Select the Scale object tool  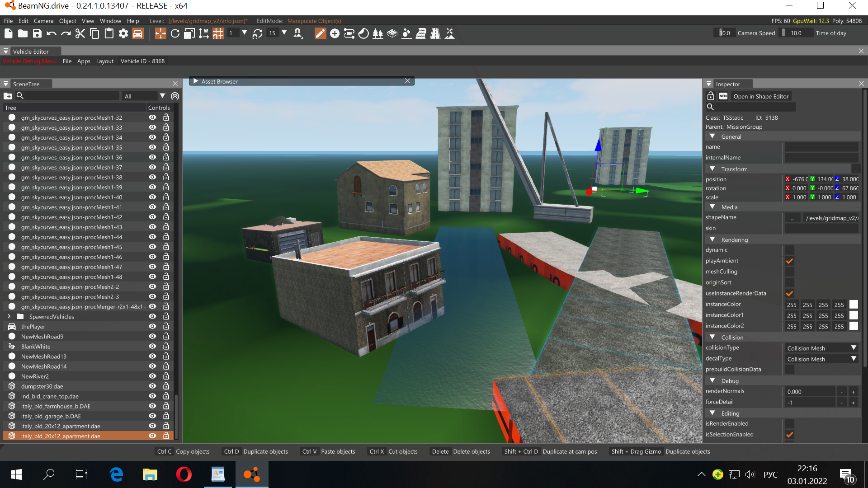click(x=189, y=33)
